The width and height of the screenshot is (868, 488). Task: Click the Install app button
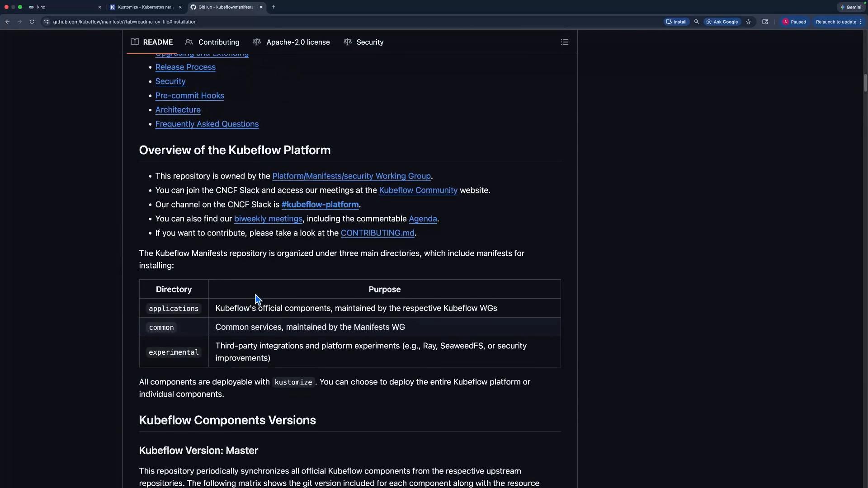[677, 22]
